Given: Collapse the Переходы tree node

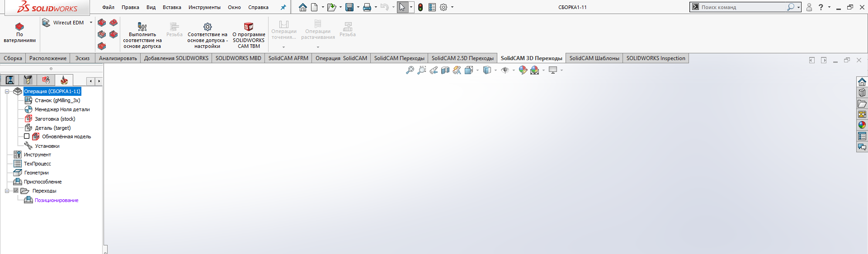Looking at the screenshot, I should coord(7,191).
